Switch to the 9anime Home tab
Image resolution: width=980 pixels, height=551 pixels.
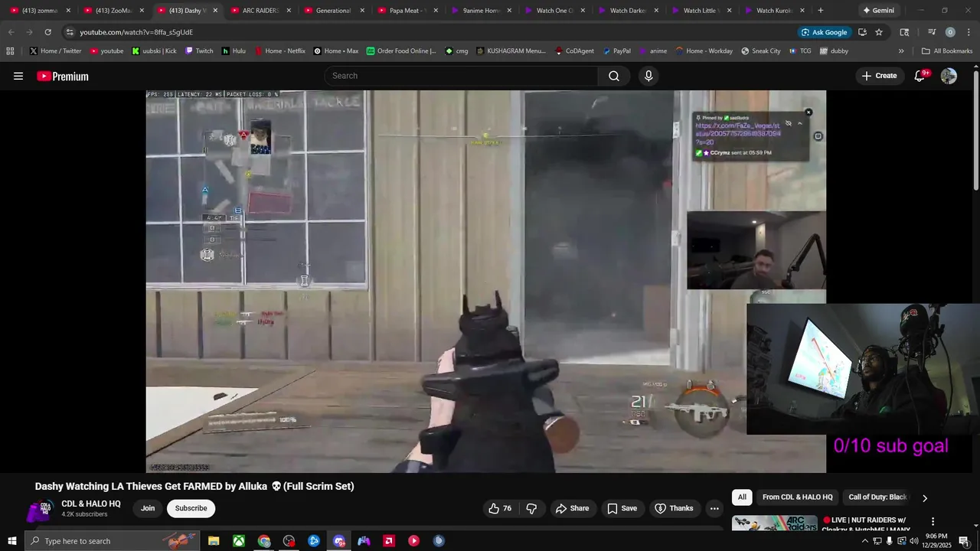[x=481, y=11]
